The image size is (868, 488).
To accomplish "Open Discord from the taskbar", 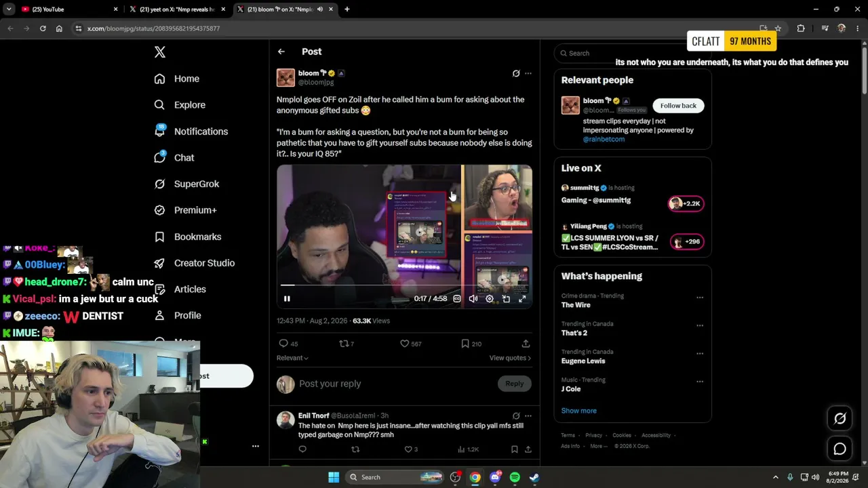I will coord(495,477).
